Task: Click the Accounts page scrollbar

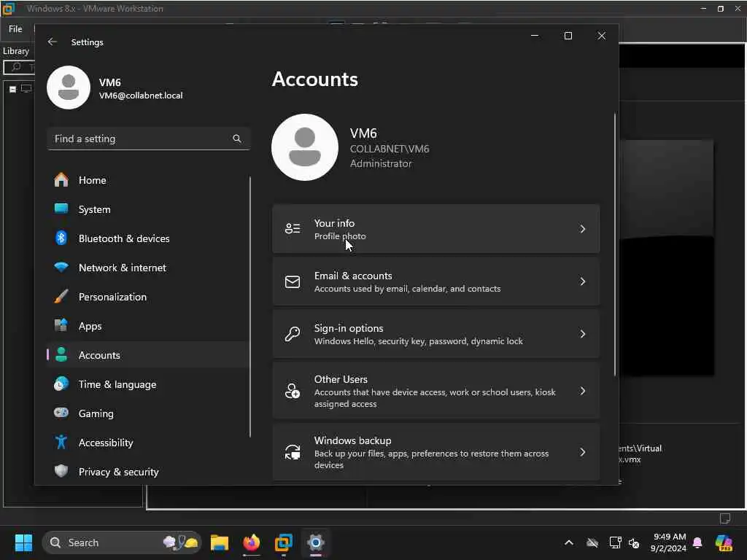Action: [x=614, y=245]
